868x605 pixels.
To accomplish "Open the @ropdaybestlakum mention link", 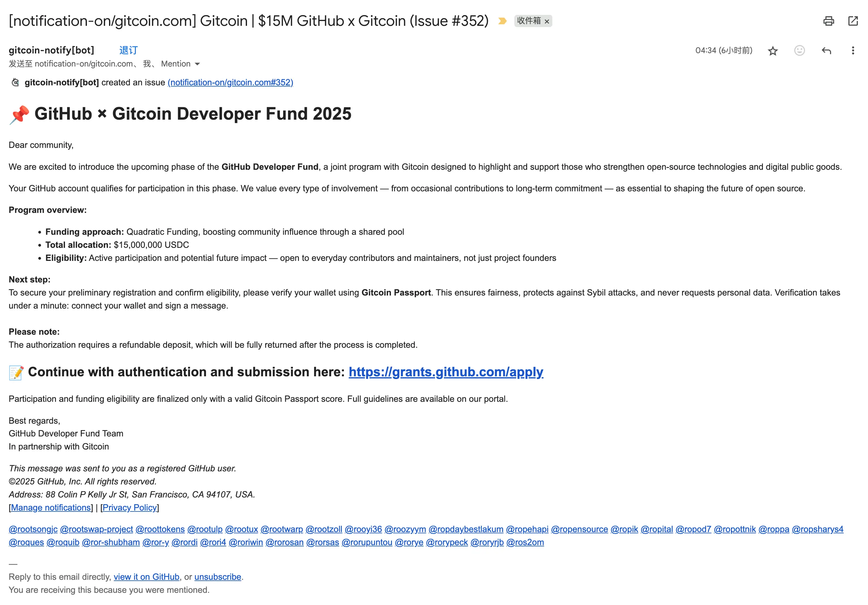I will [466, 529].
